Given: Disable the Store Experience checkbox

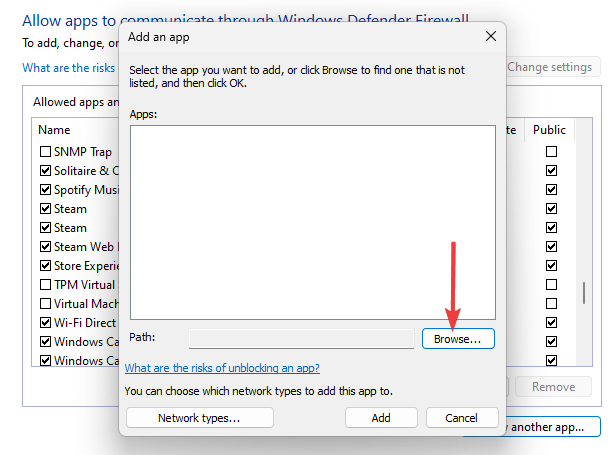Looking at the screenshot, I should tap(45, 266).
